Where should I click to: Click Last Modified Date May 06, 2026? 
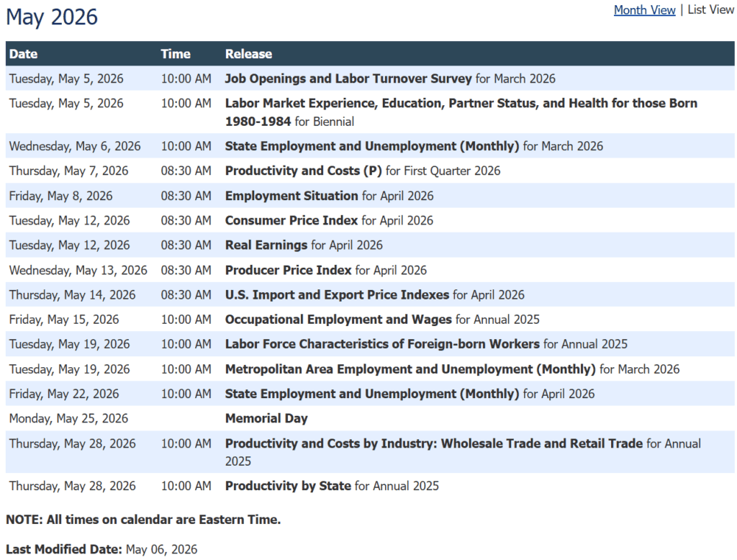101,549
